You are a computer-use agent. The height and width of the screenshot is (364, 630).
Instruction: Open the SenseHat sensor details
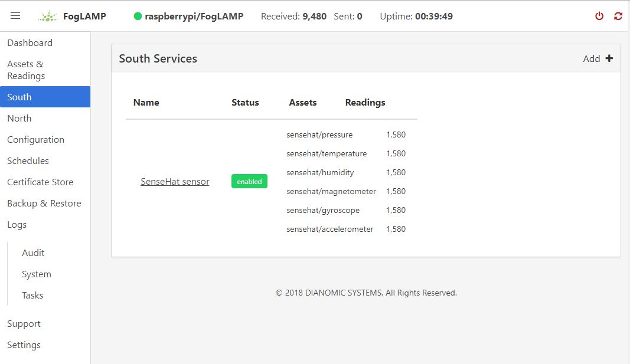(x=175, y=181)
